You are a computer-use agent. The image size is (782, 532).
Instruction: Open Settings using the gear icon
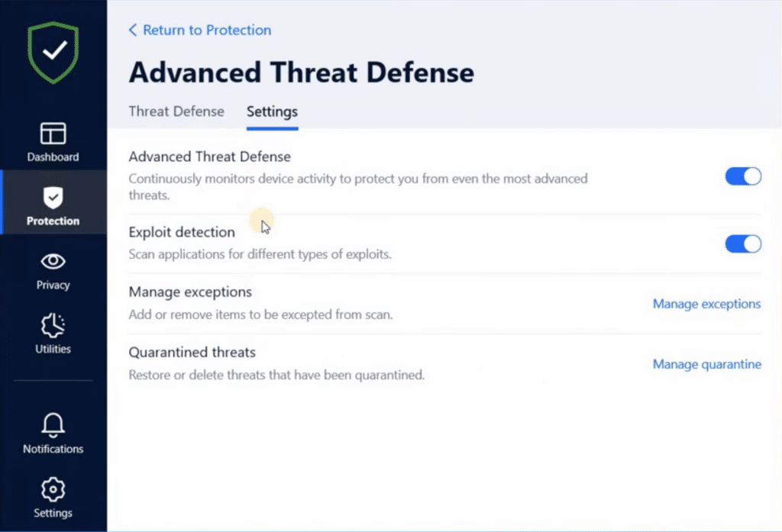click(53, 498)
